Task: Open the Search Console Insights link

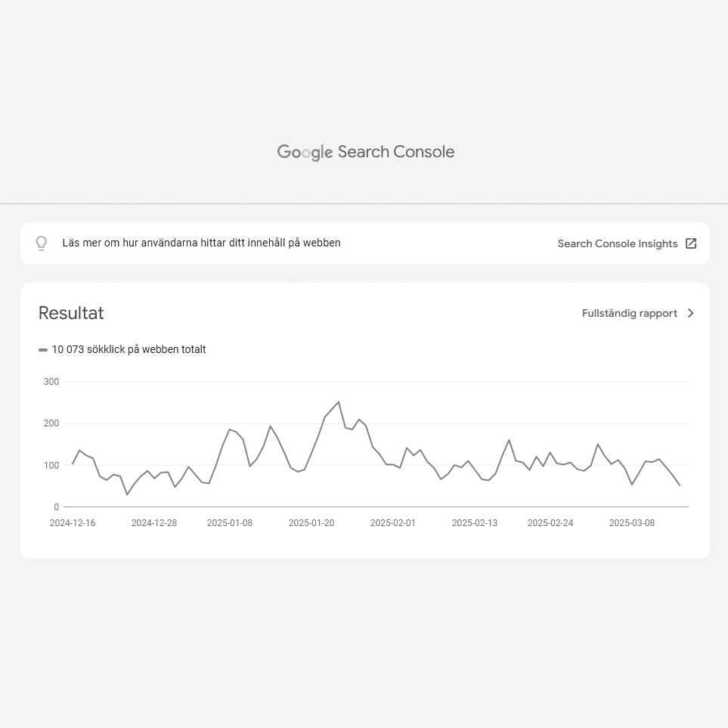Action: [617, 243]
